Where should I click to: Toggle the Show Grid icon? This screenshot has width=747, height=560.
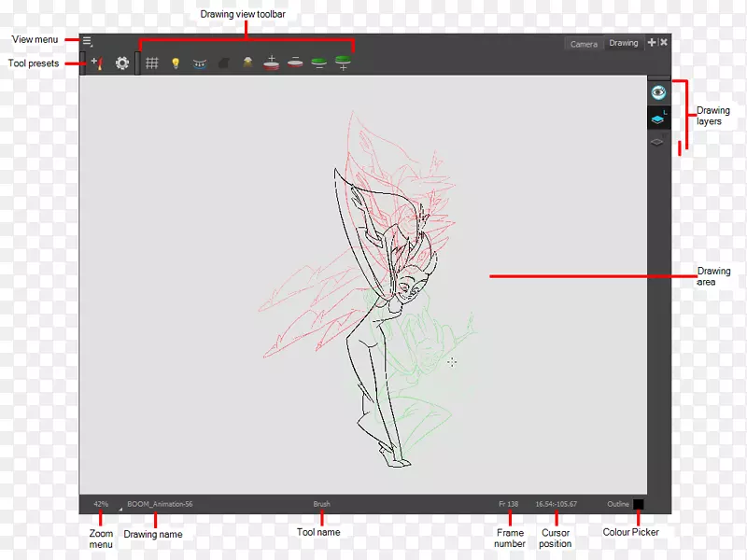click(151, 63)
